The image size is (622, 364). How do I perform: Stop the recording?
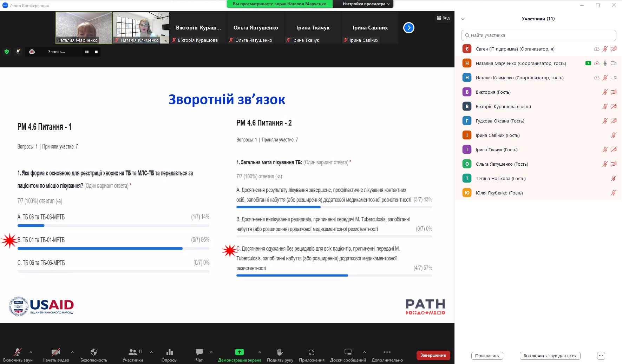96,52
